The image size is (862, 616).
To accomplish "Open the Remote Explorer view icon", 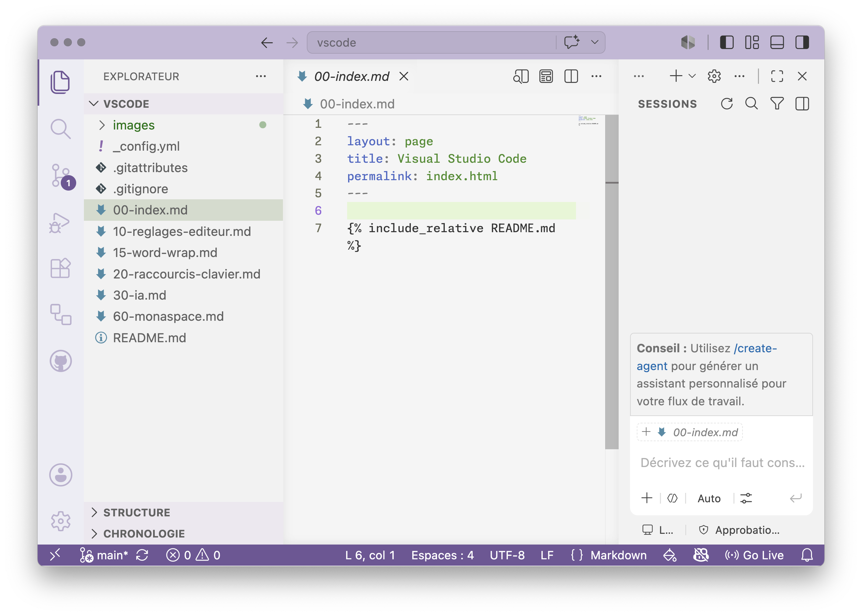I will click(61, 314).
